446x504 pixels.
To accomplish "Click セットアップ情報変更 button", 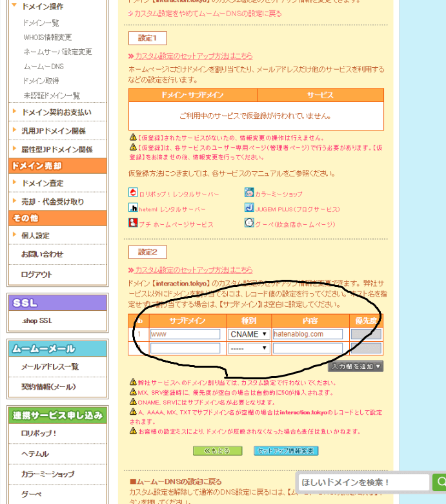I will [286, 451].
